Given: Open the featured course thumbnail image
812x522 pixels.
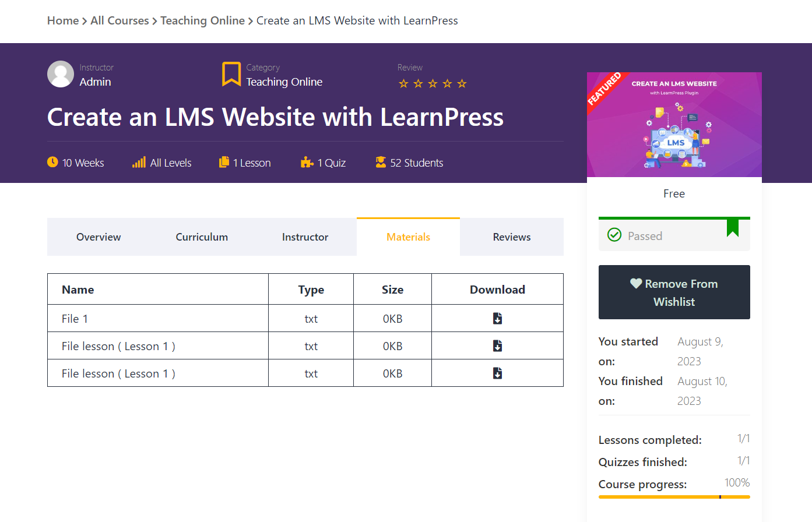Looking at the screenshot, I should [x=674, y=125].
